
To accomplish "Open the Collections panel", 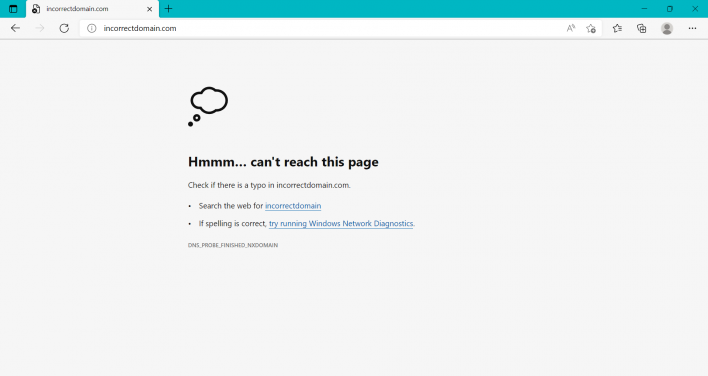I will point(642,28).
